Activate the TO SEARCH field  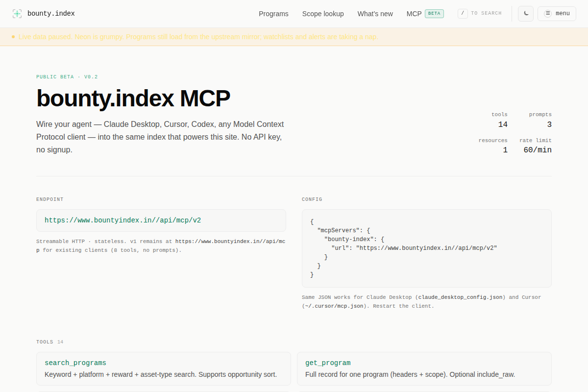(486, 14)
